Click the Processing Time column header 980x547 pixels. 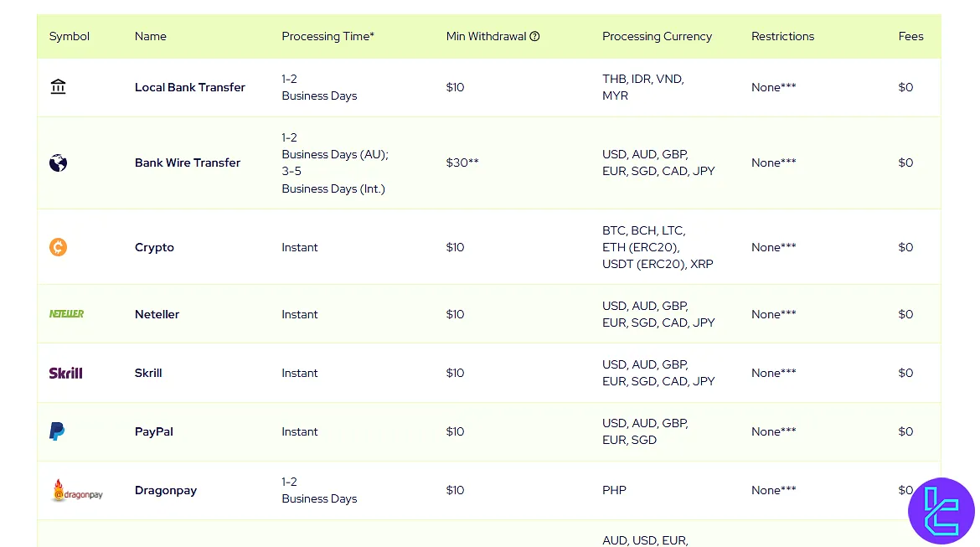pyautogui.click(x=328, y=37)
